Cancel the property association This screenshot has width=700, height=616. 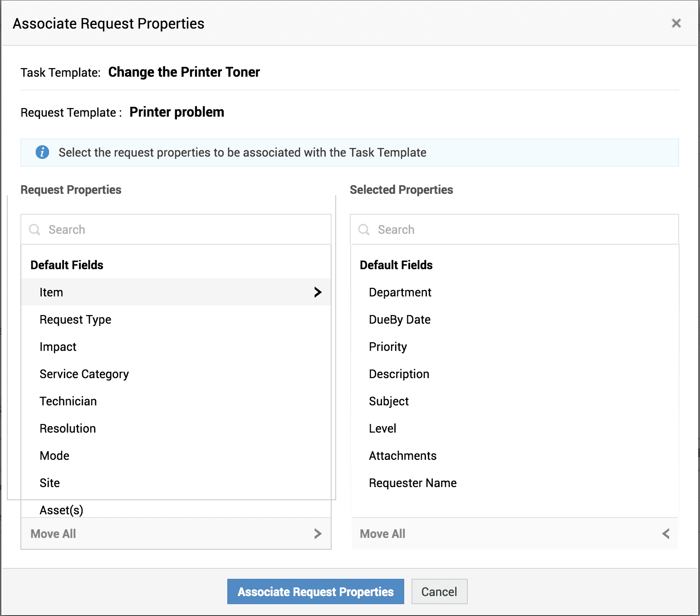coord(439,591)
